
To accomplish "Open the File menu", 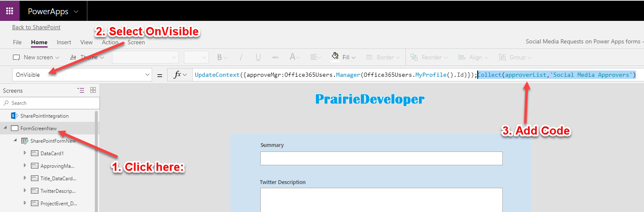I will click(17, 42).
